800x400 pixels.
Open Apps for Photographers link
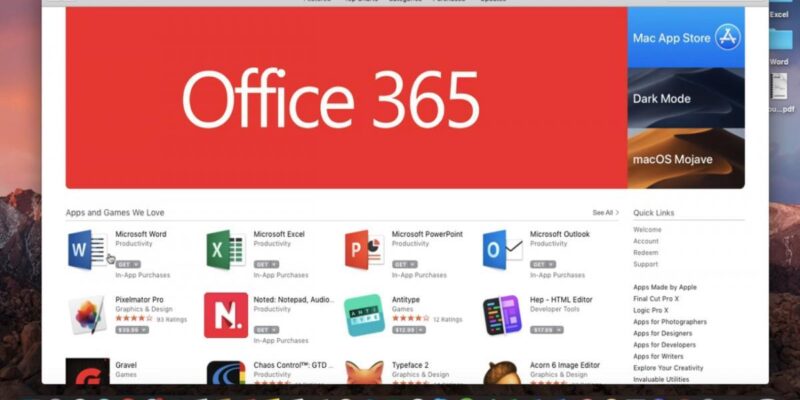(x=670, y=321)
